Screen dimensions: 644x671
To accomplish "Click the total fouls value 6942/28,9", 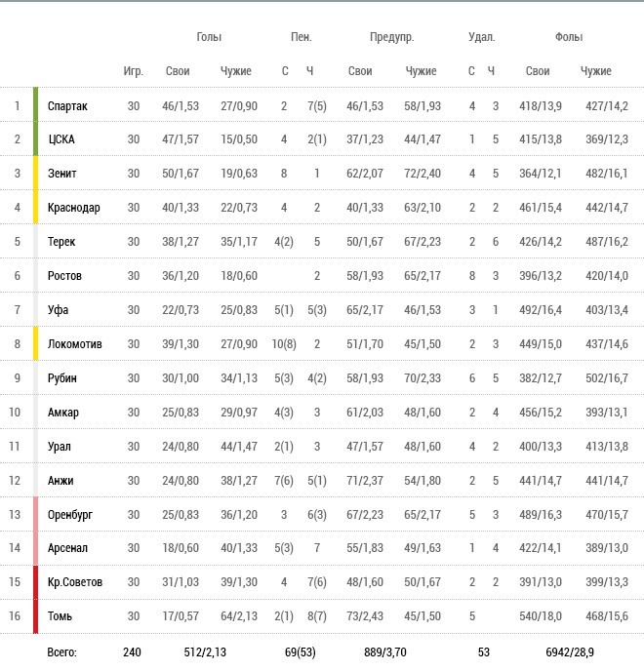I will pos(570,652).
